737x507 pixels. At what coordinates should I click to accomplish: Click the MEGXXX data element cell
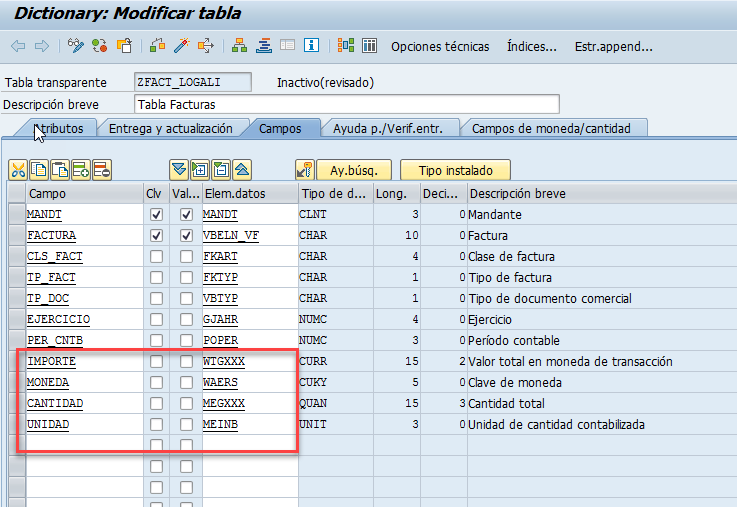tap(250, 403)
